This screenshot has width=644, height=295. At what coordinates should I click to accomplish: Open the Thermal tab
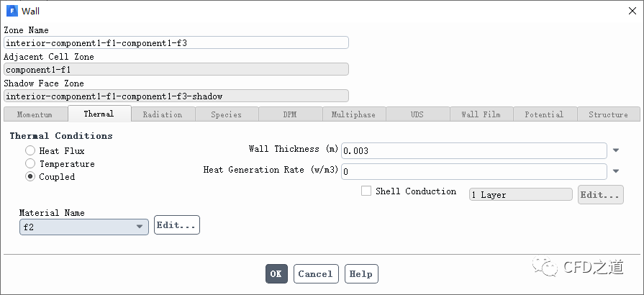click(x=99, y=114)
